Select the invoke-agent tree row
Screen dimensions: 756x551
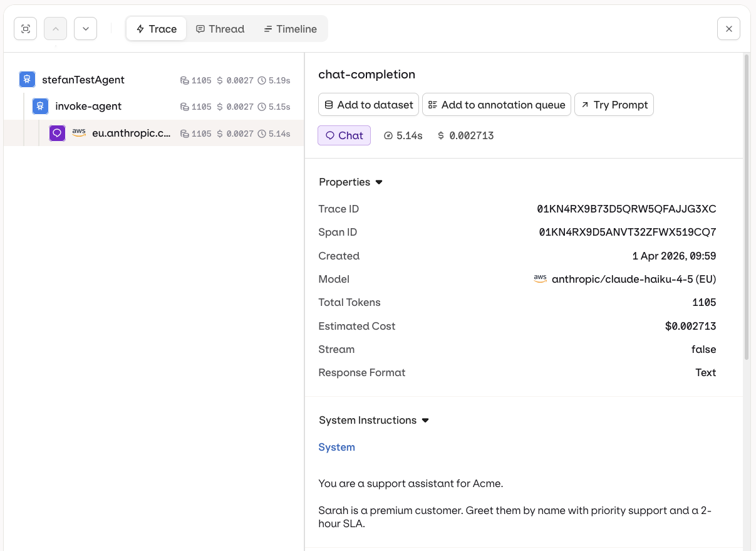pos(154,107)
